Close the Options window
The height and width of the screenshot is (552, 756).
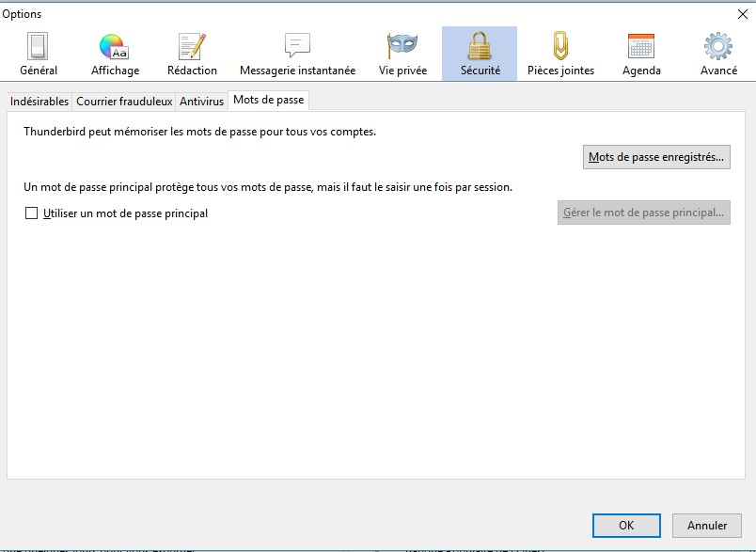click(x=742, y=13)
